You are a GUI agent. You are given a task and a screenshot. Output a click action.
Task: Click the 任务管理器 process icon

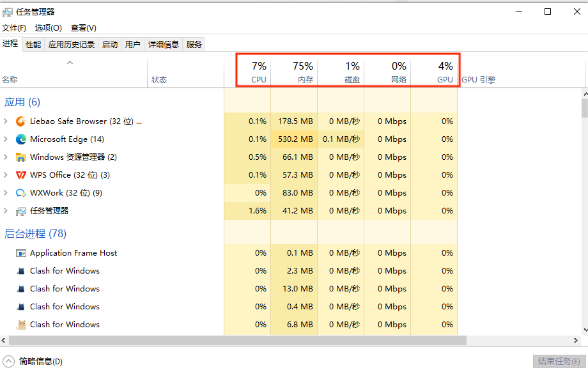(20, 211)
